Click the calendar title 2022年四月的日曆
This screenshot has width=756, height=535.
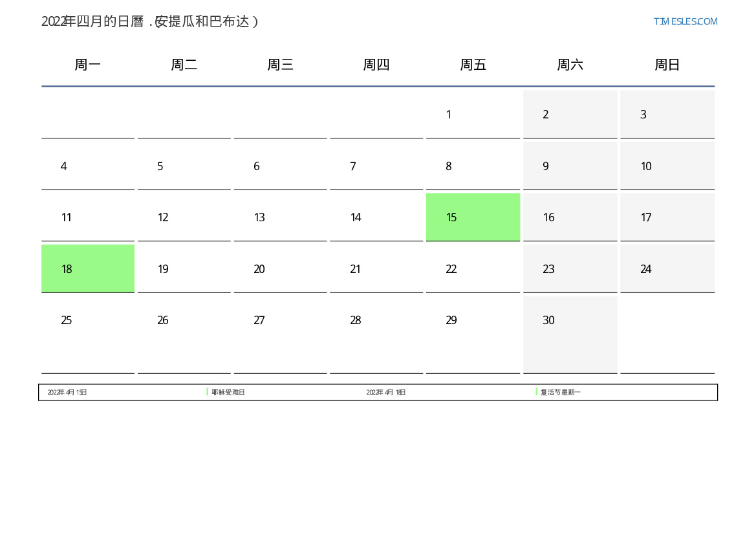tap(92, 22)
